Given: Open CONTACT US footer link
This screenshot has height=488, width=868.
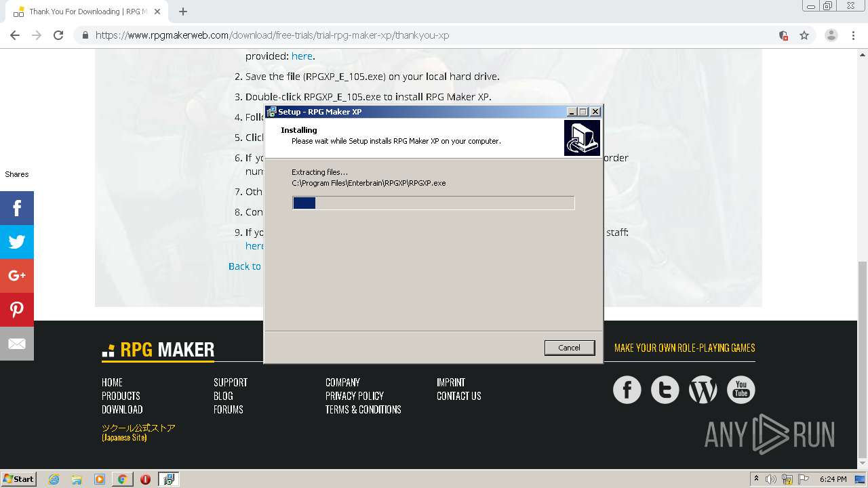Looking at the screenshot, I should [x=459, y=396].
